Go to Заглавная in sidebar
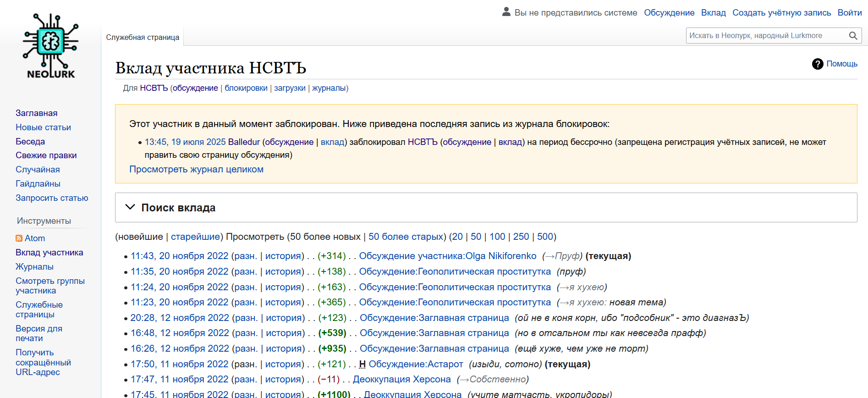Screen dimensions: 868x398 pos(36,113)
